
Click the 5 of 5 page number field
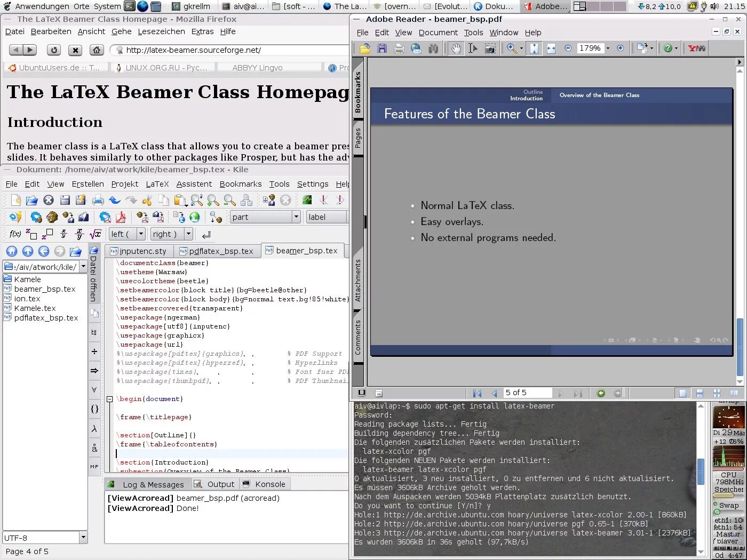[527, 393]
